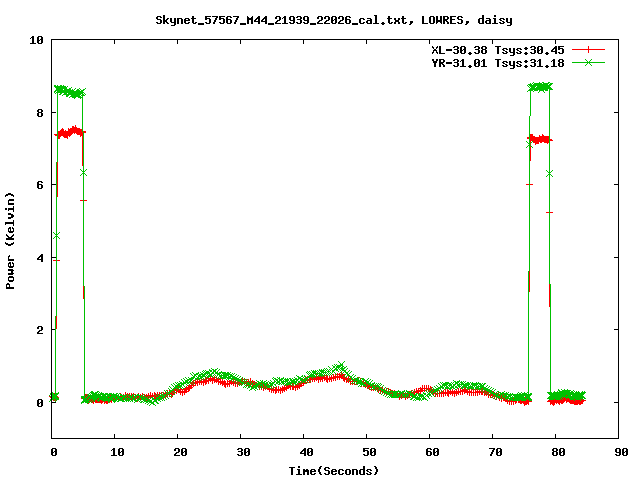Click the plot title text at top
The width and height of the screenshot is (640, 480).
334,19
